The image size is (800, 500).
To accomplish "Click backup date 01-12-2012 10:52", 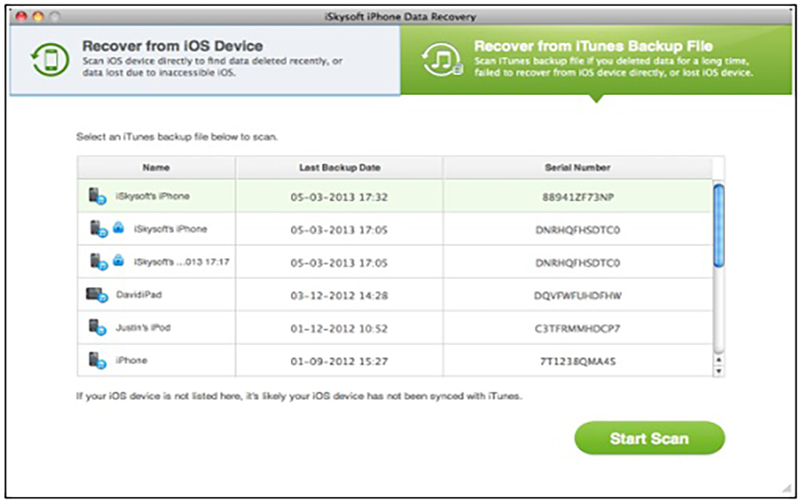I will tap(339, 328).
